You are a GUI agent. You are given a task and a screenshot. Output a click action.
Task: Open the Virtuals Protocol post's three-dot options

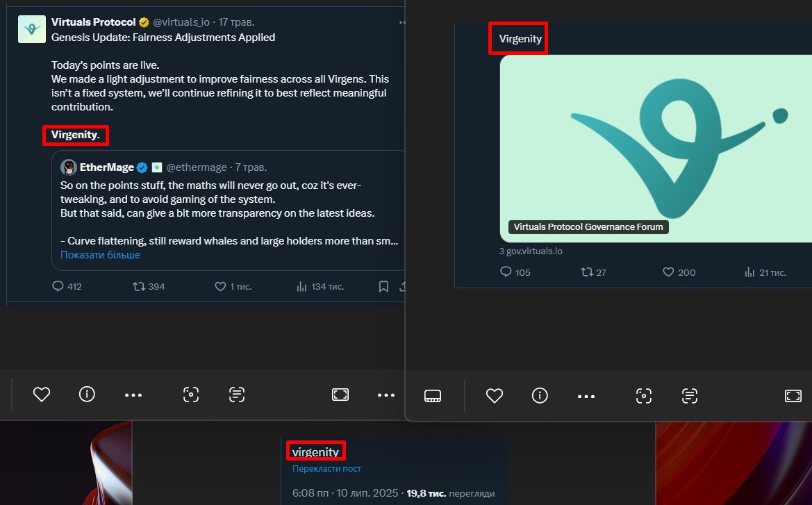click(x=401, y=22)
